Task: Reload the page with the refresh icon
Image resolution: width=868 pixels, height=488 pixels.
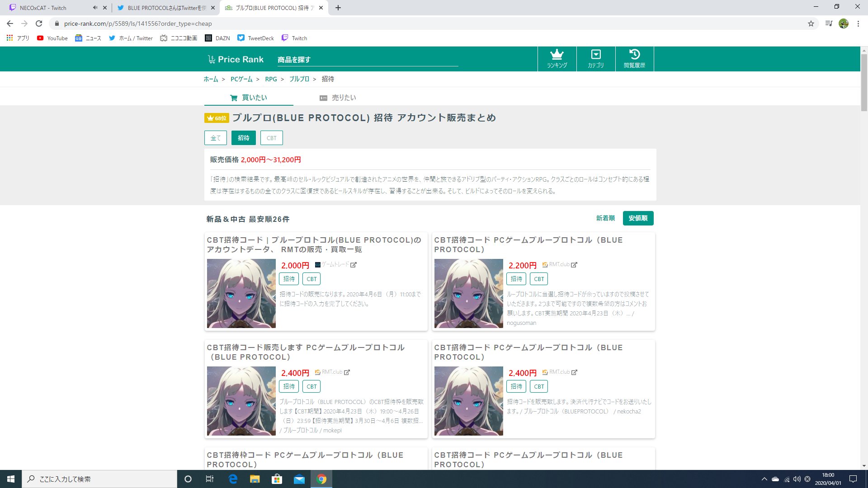Action: tap(39, 23)
